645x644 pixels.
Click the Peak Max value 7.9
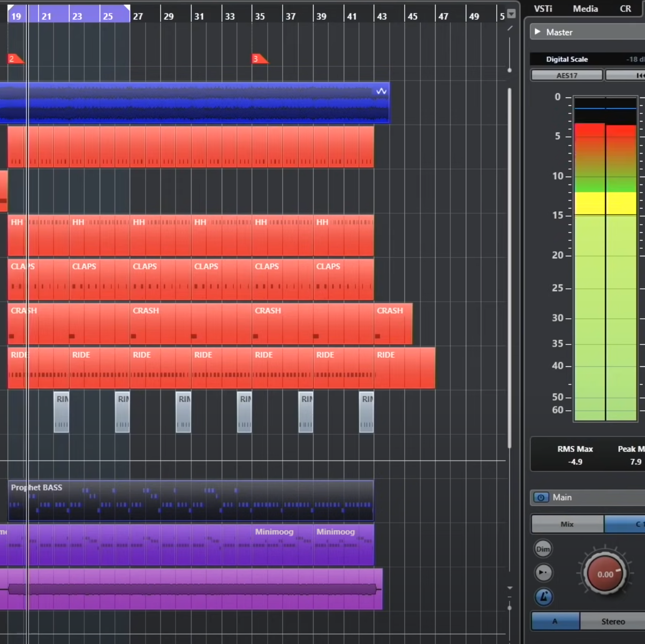click(635, 462)
